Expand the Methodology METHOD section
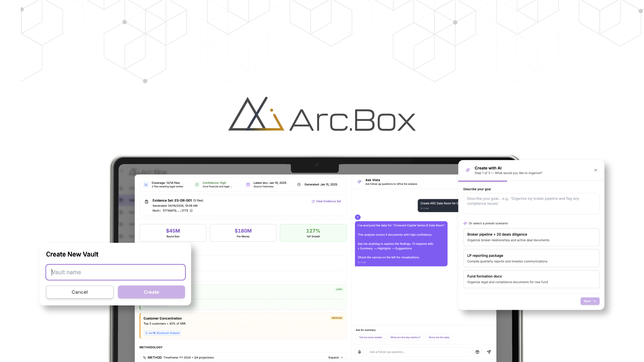Screen dimensions: 644x362 click(x=336, y=357)
